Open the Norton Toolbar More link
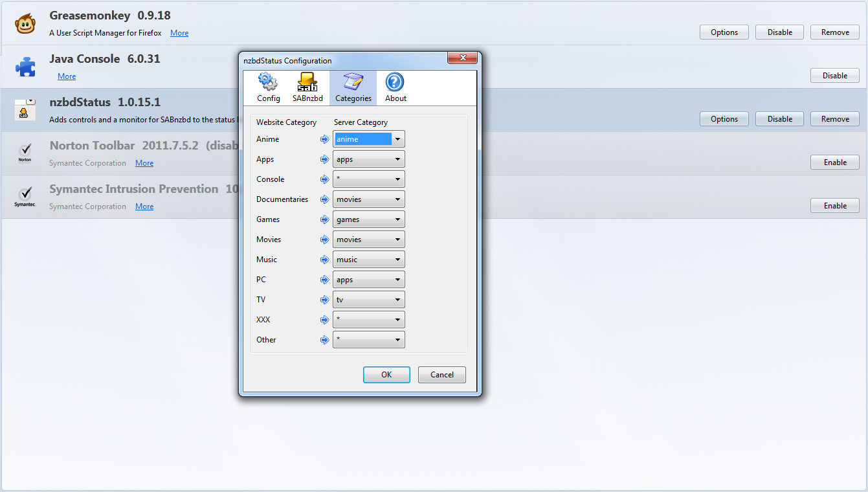868x492 pixels. 144,163
